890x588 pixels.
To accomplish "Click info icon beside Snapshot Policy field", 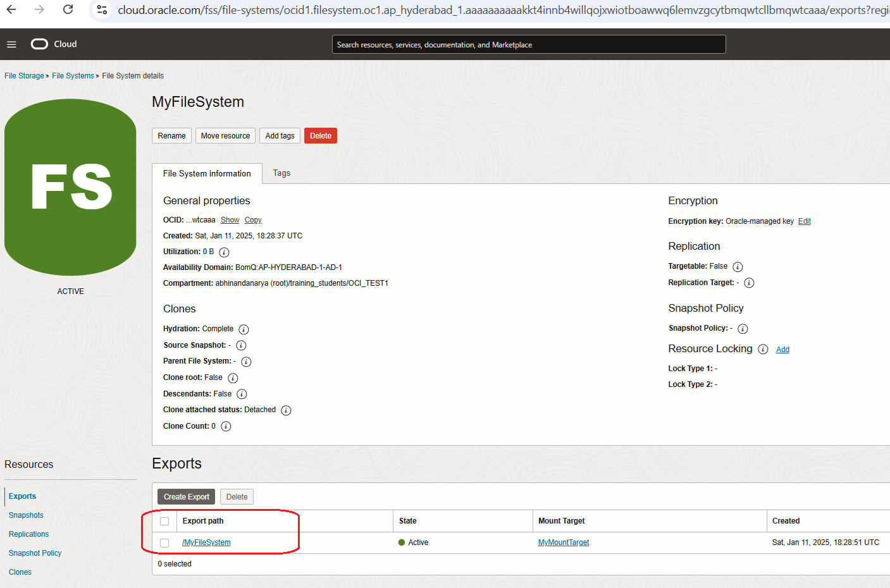I will (743, 329).
